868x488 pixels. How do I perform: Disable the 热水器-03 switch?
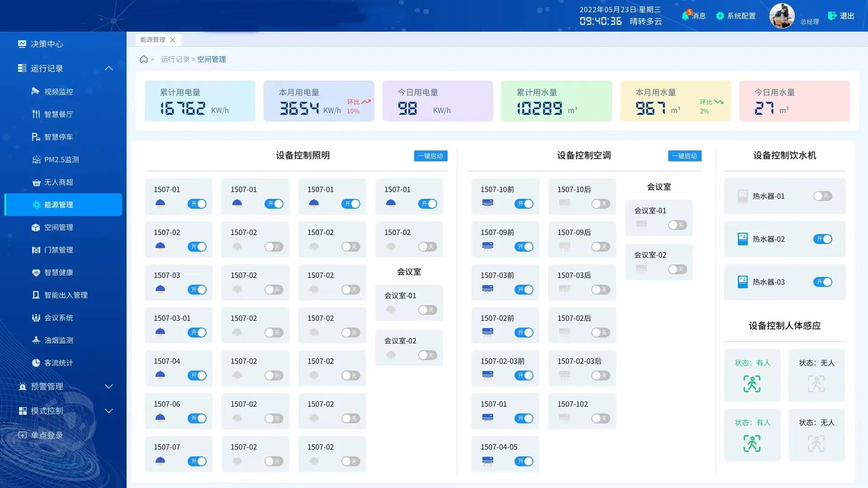coord(822,282)
